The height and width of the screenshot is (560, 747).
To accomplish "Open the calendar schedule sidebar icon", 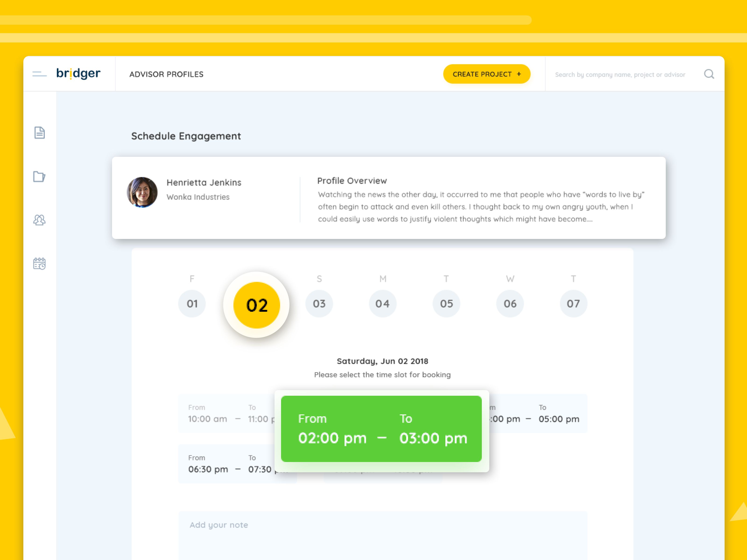I will point(39,264).
